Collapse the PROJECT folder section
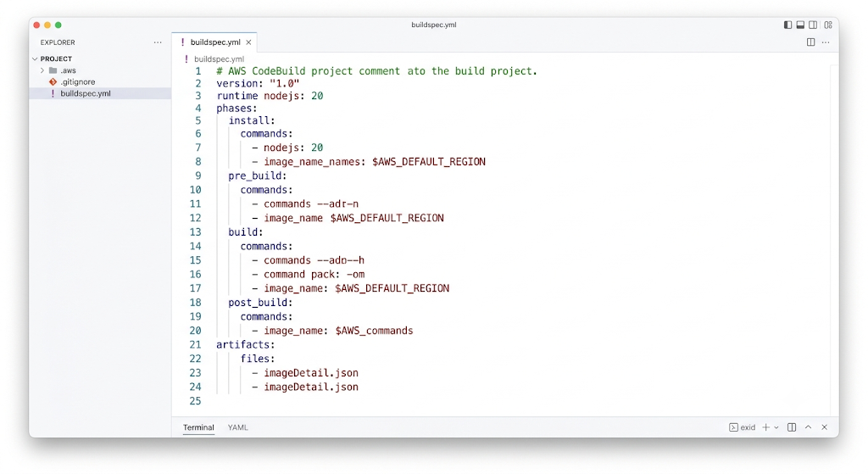The image size is (868, 474). 35,59
